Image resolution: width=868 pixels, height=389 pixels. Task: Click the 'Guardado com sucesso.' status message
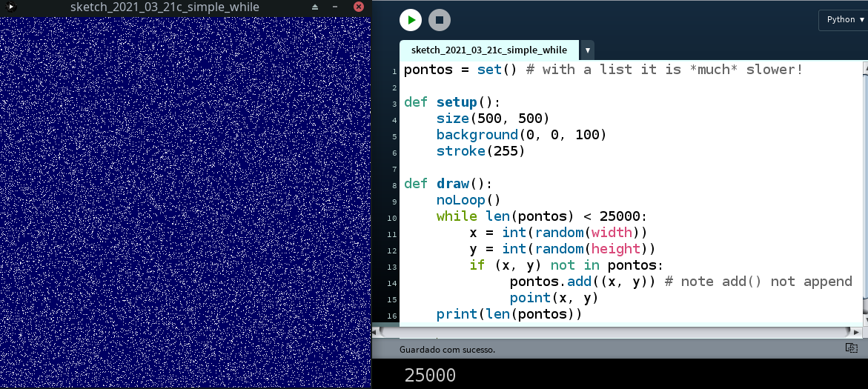447,350
